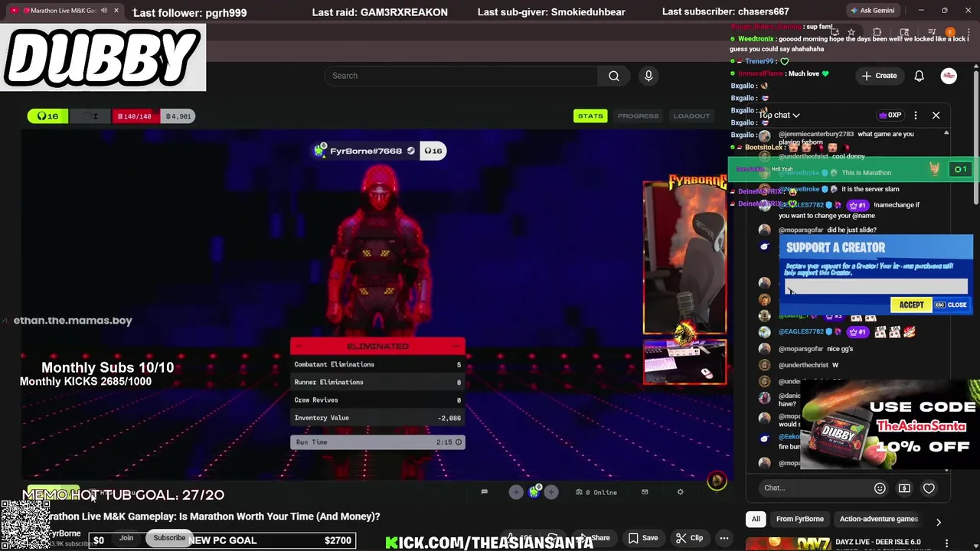Click the in-game mail envelope icon
This screenshot has height=551, width=980.
click(645, 492)
